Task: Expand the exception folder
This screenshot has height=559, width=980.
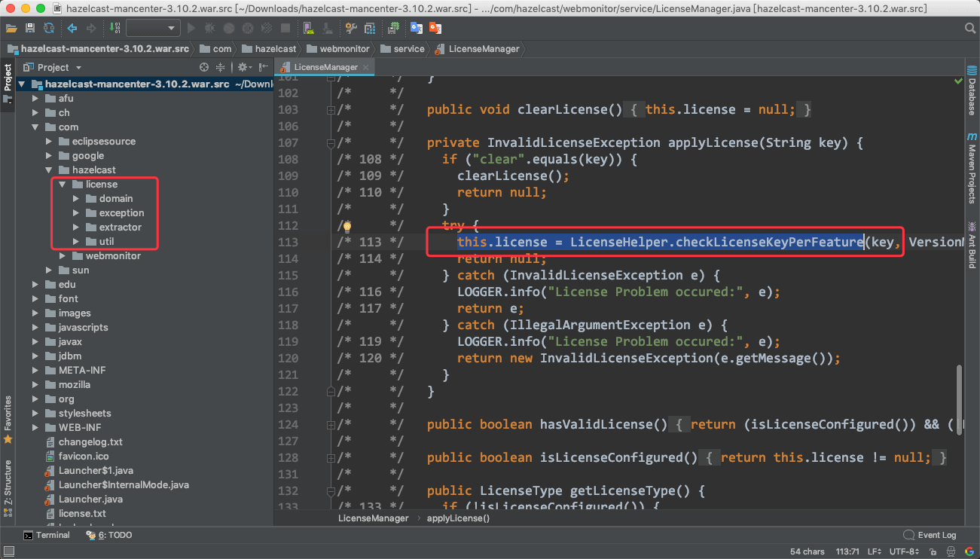Action: tap(76, 212)
